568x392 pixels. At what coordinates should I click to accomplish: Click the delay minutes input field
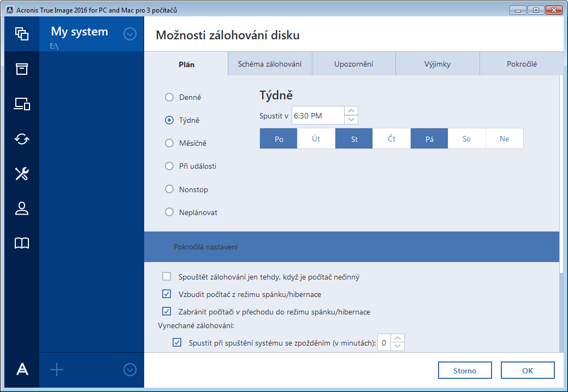tap(384, 342)
